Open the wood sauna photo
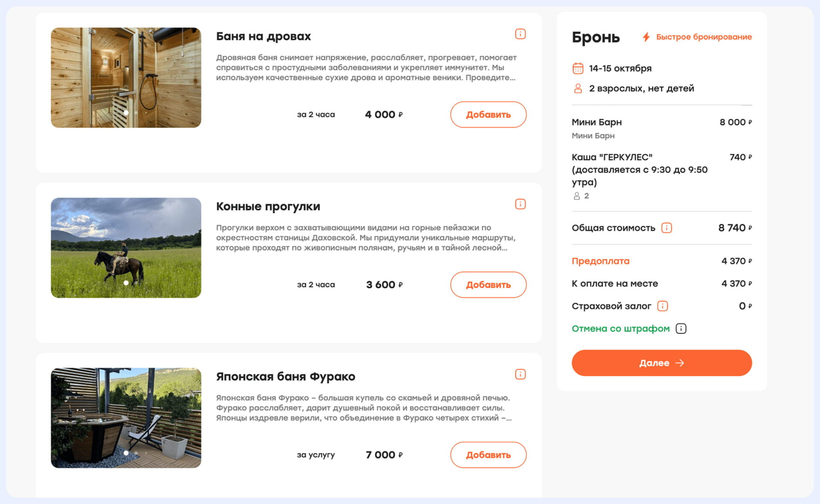The image size is (820, 504). coord(126,78)
